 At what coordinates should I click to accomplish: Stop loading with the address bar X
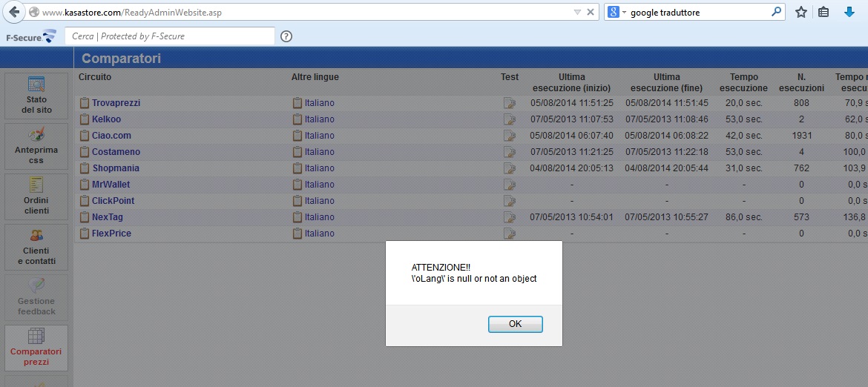(591, 12)
